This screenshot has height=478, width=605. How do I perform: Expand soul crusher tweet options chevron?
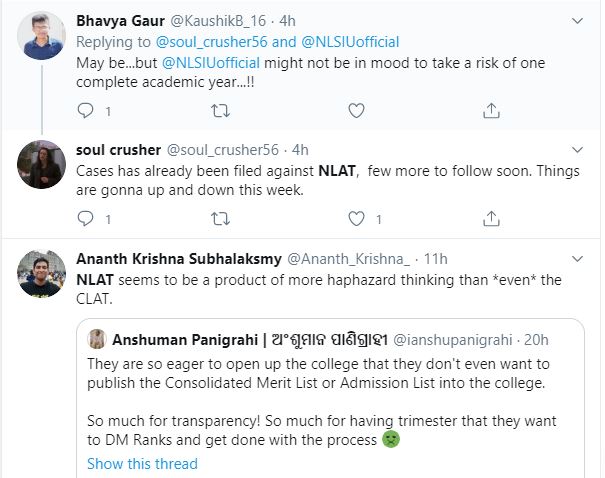576,150
